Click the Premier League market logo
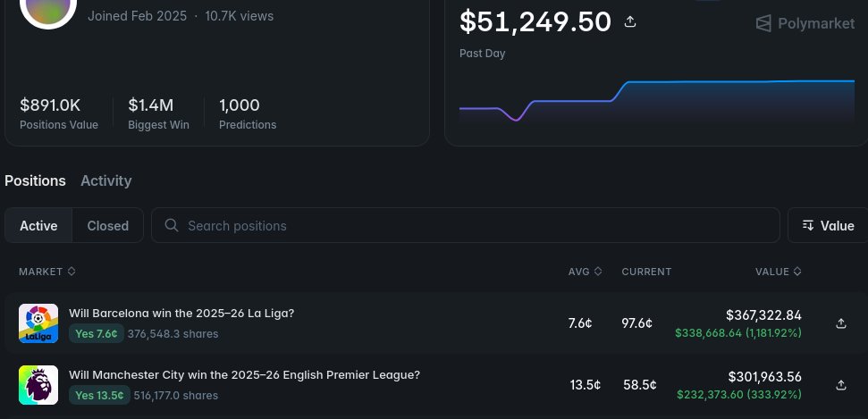Image resolution: width=868 pixels, height=419 pixels. point(38,385)
